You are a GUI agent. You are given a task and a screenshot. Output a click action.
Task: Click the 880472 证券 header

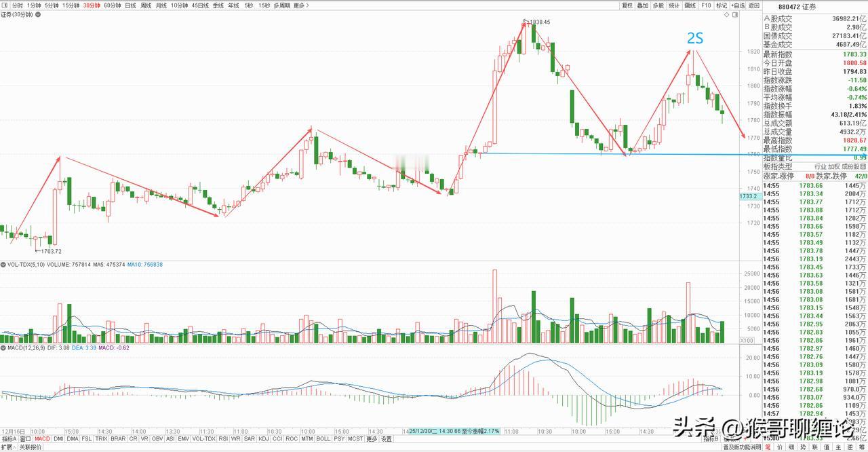click(x=797, y=7)
